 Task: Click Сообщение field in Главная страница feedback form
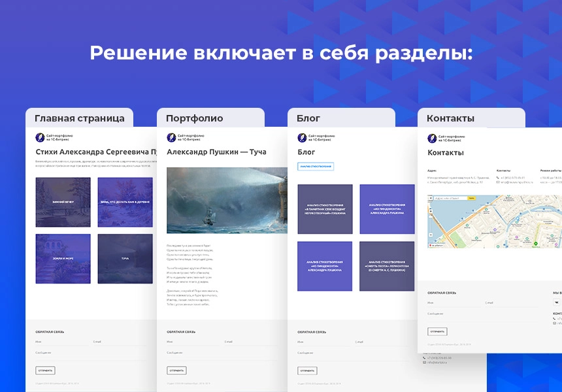click(91, 353)
